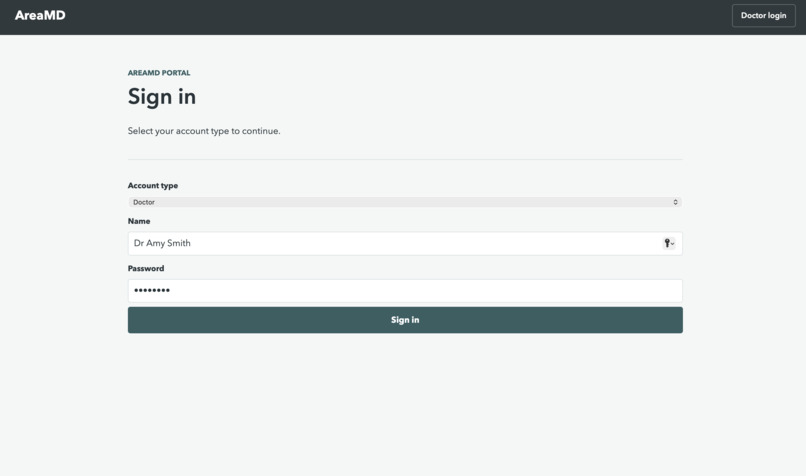
Task: Click the AreaMD logo in header
Action: point(40,15)
